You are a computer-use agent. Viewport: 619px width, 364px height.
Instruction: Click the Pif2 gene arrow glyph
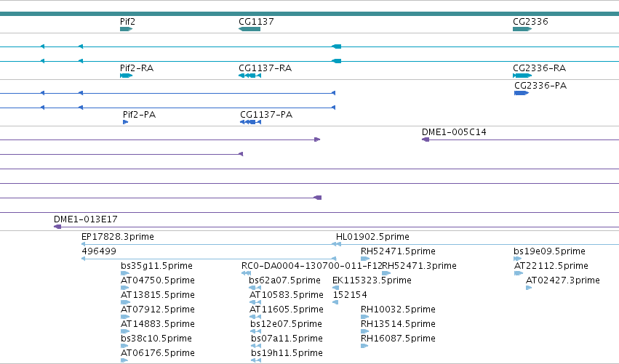click(x=127, y=29)
